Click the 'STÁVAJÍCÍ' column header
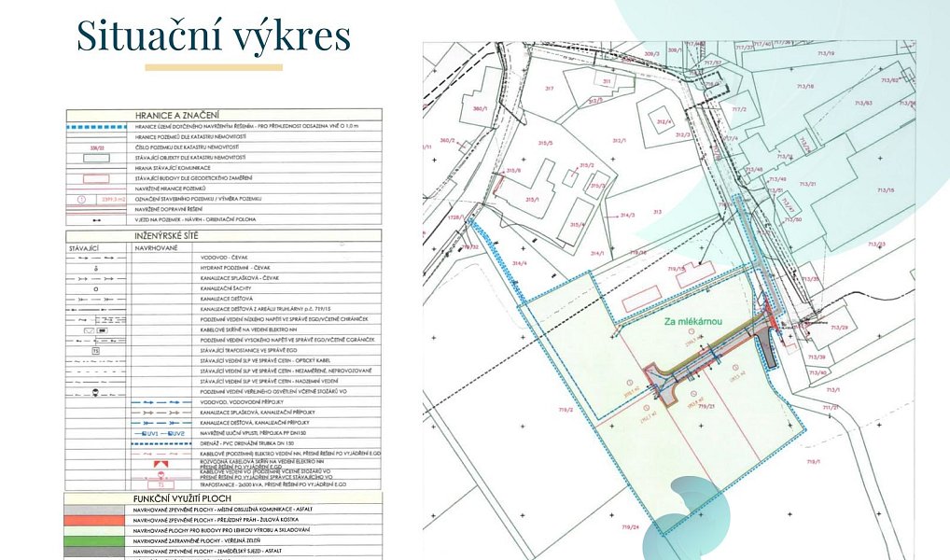This screenshot has width=950, height=560. [84, 248]
